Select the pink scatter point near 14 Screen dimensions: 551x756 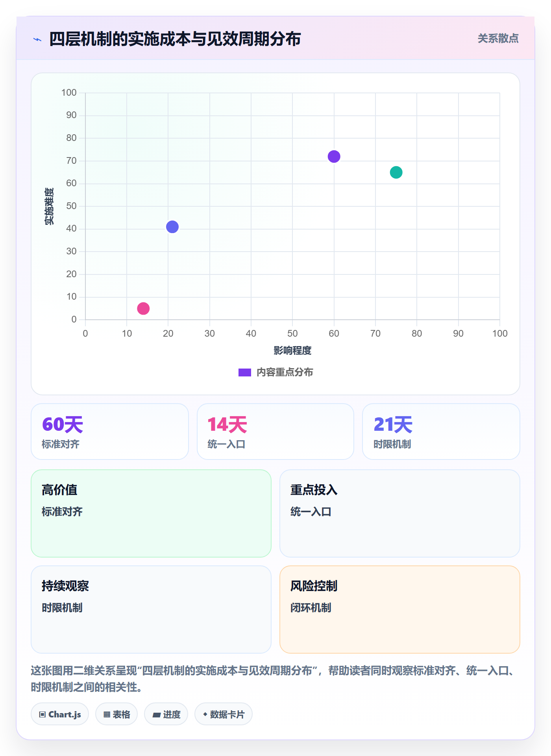point(143,308)
